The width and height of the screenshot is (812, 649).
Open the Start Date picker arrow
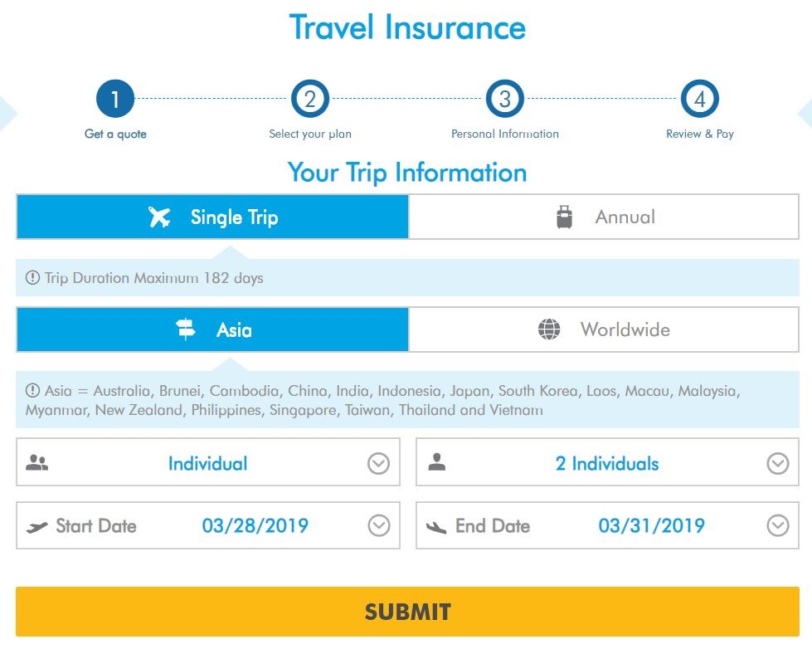click(378, 525)
